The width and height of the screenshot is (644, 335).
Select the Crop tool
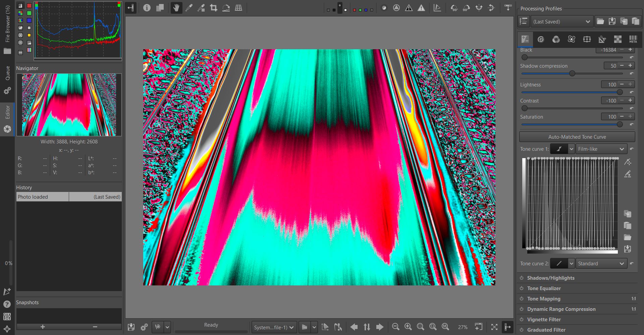214,8
